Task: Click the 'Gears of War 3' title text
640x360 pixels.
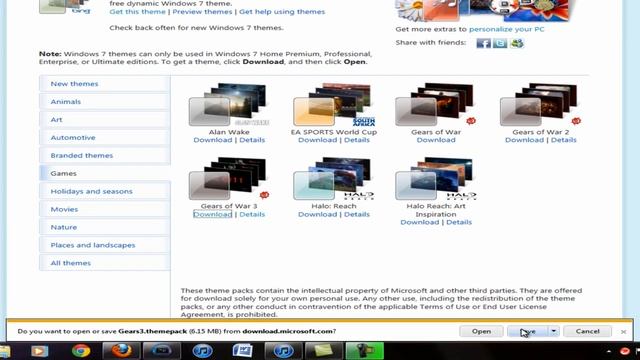Action: pyautogui.click(x=229, y=206)
